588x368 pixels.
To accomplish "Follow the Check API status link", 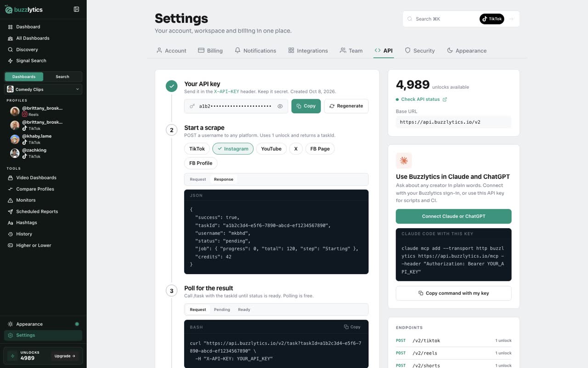I will [420, 99].
